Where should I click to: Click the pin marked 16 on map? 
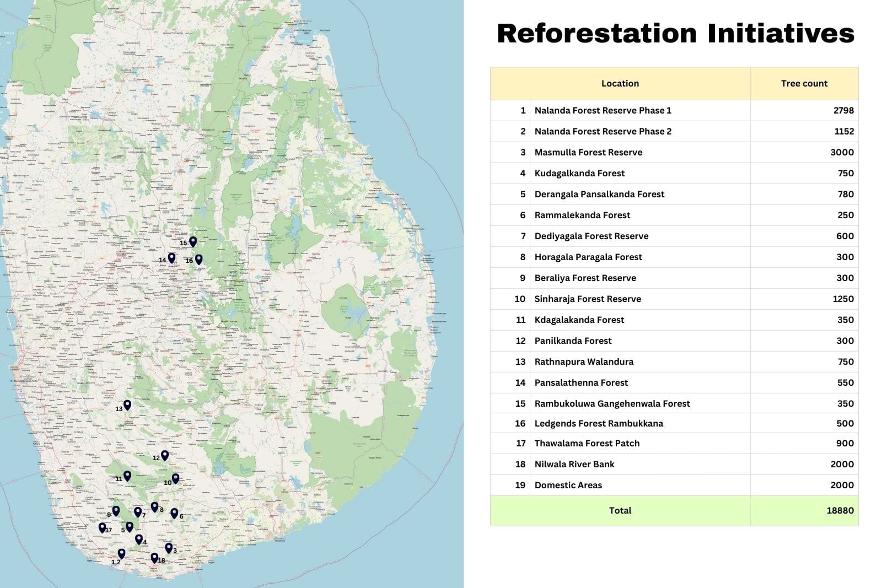[x=198, y=259]
